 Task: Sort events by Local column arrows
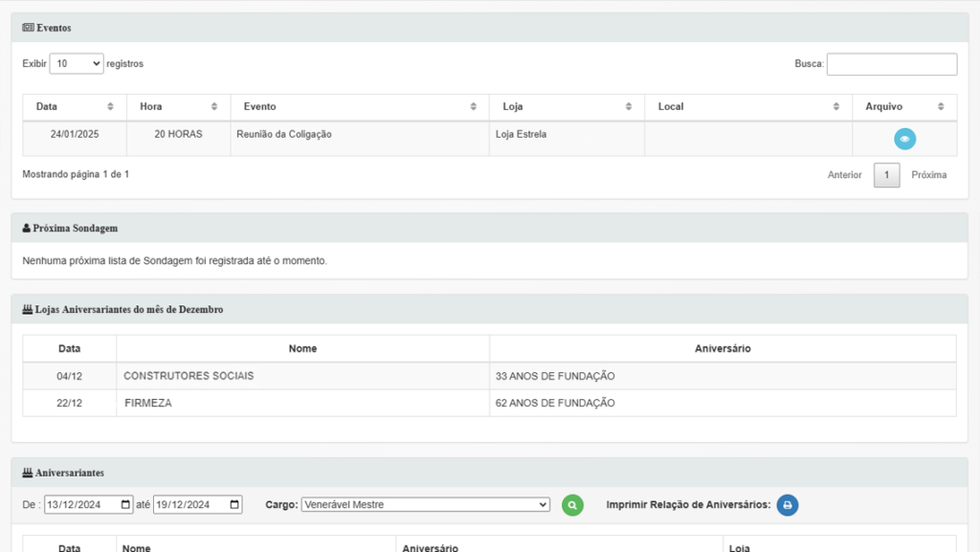point(836,107)
